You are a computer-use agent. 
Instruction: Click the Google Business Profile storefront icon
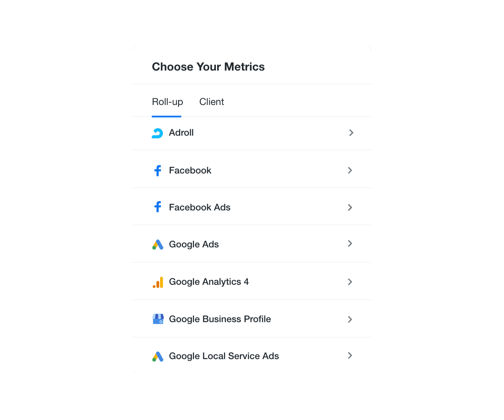click(x=157, y=319)
